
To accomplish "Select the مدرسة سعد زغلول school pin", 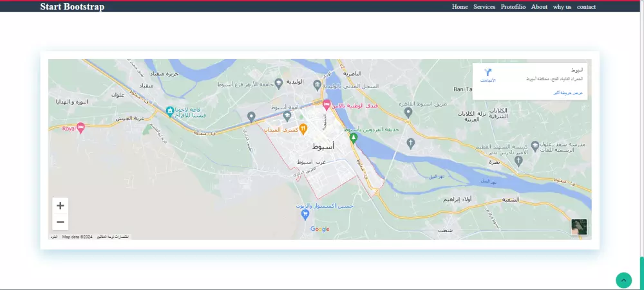I will (x=535, y=145).
